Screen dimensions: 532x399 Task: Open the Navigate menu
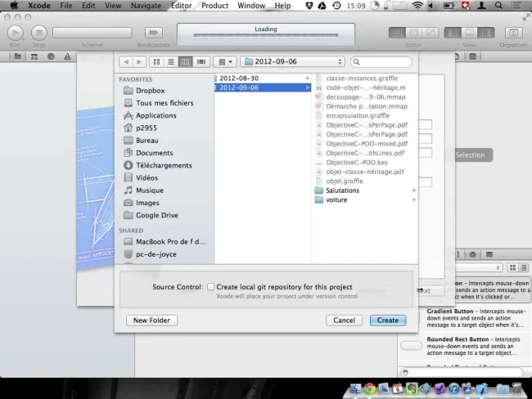tap(147, 6)
